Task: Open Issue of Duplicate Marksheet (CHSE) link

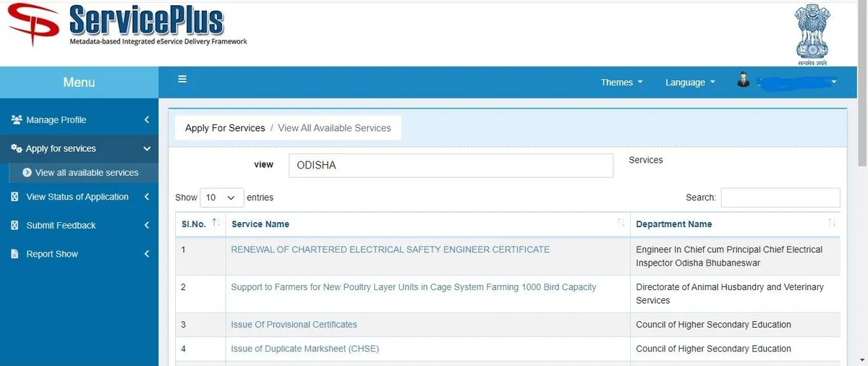Action: click(305, 349)
